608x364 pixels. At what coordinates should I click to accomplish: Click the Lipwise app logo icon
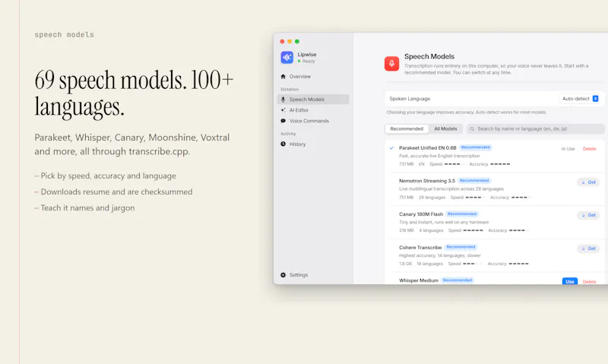(x=287, y=57)
